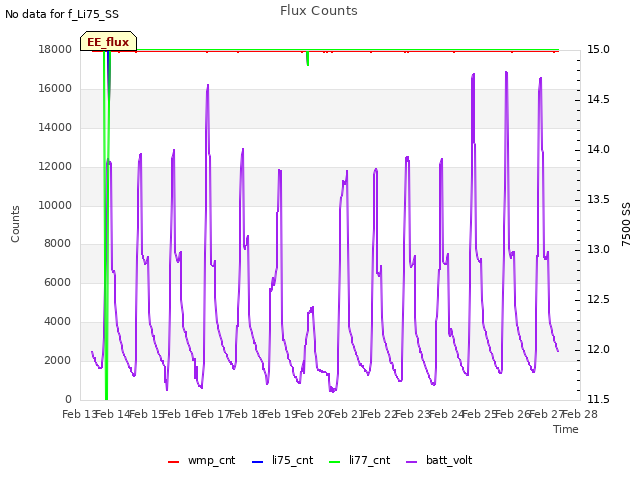Click the batt_volt low point near Feb 20
The width and height of the screenshot is (640, 480).
click(332, 391)
